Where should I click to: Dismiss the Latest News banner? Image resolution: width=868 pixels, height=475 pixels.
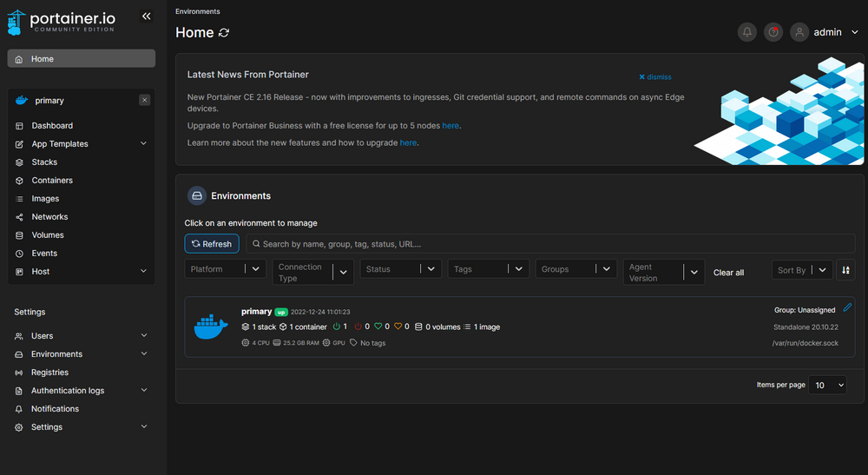tap(655, 77)
